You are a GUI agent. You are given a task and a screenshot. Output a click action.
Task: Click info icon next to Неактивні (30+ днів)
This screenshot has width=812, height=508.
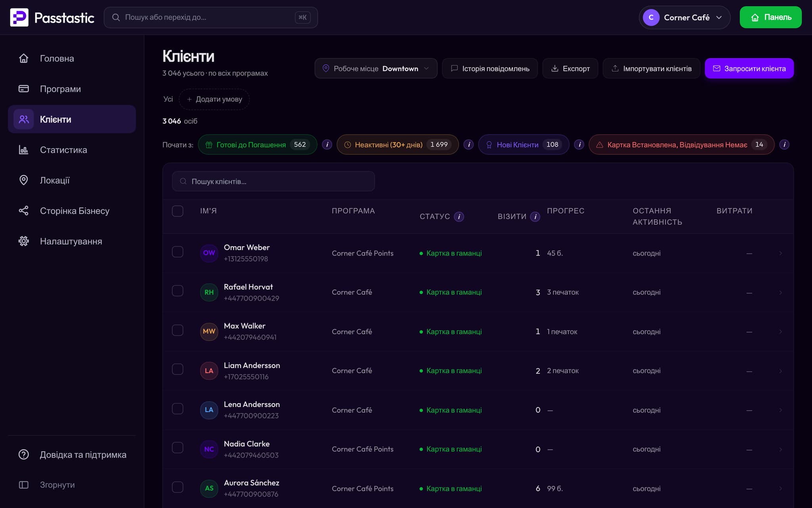point(469,144)
